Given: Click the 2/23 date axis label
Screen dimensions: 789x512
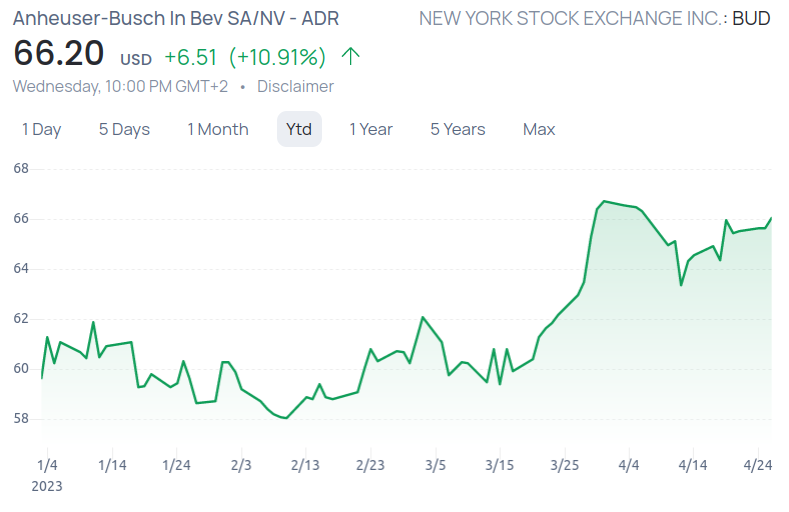Looking at the screenshot, I should [370, 465].
